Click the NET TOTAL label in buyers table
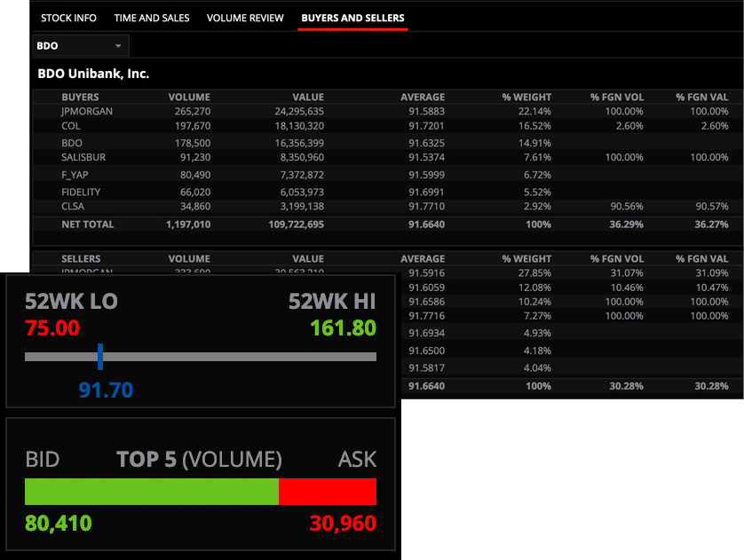Screen dimensions: 744x560 click(x=88, y=225)
